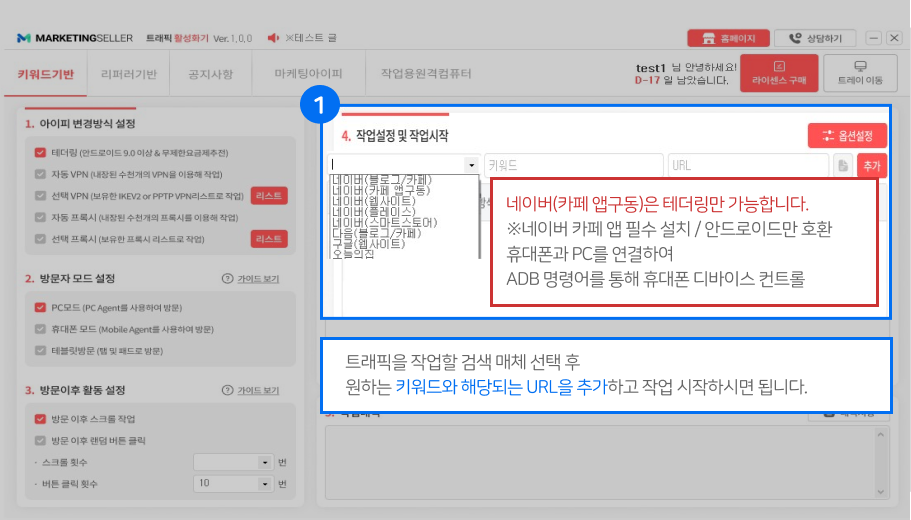Toggle 방문 이후 스크롤 작업 checkbox

click(x=40, y=419)
